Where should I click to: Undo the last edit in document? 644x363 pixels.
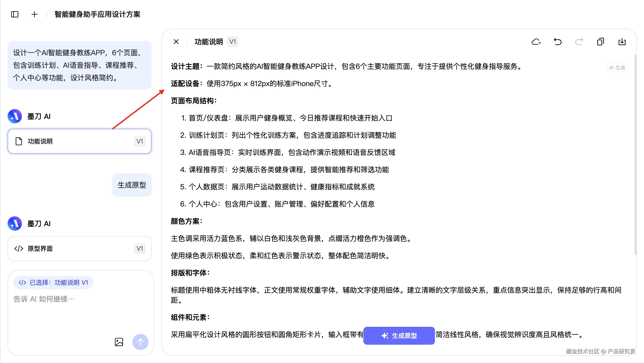coord(557,42)
